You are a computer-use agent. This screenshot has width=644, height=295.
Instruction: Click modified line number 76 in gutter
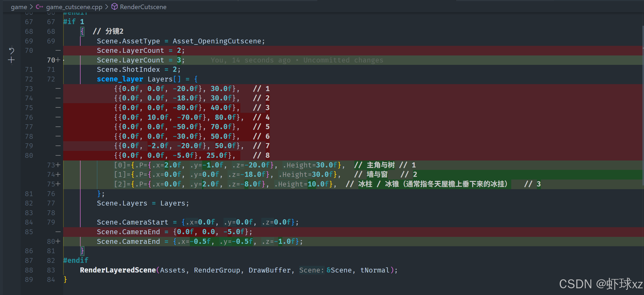click(51, 194)
